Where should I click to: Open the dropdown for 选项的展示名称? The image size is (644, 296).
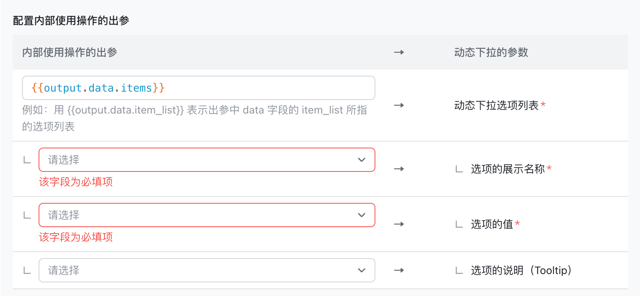207,160
